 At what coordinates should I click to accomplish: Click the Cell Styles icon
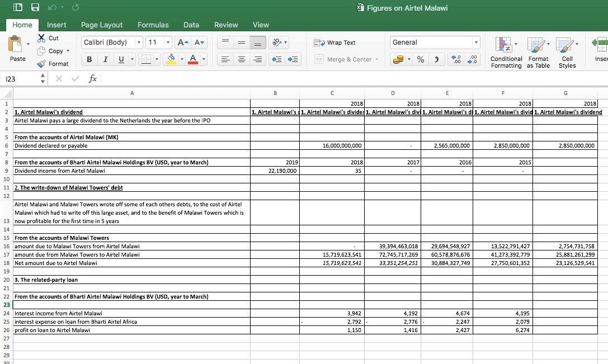click(564, 45)
